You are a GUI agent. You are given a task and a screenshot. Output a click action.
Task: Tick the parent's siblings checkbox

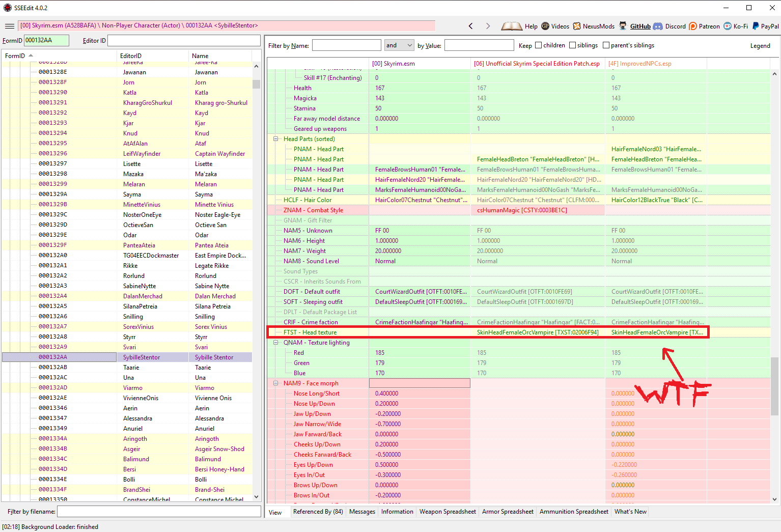(606, 45)
